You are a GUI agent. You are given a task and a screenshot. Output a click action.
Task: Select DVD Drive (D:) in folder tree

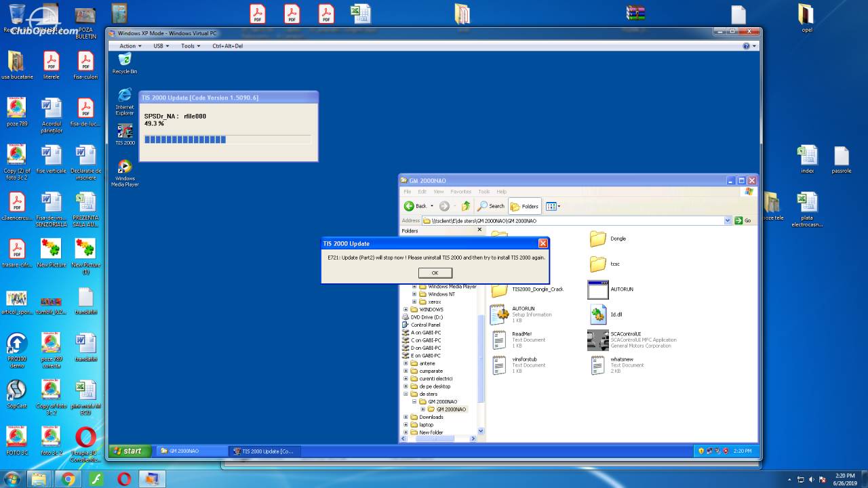pos(422,317)
